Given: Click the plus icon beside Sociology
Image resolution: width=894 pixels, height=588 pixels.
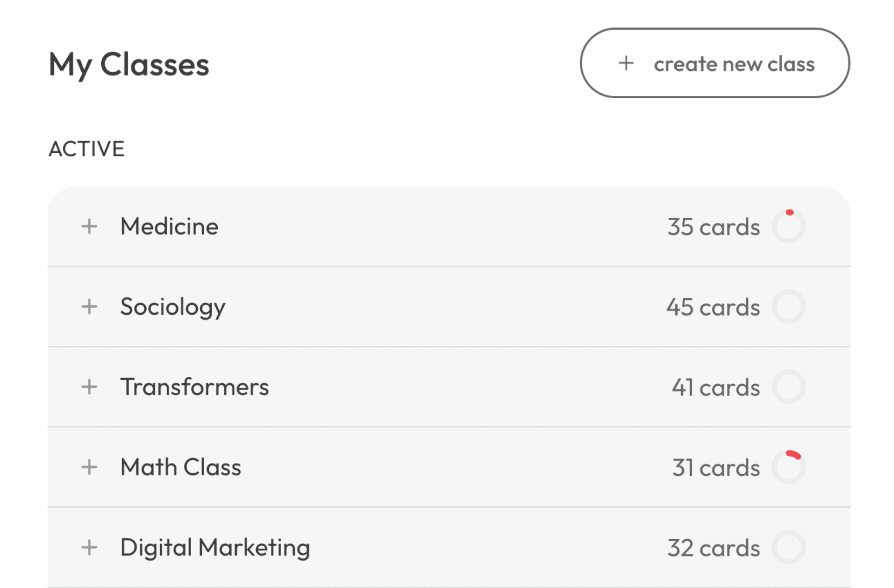Looking at the screenshot, I should click(x=89, y=306).
